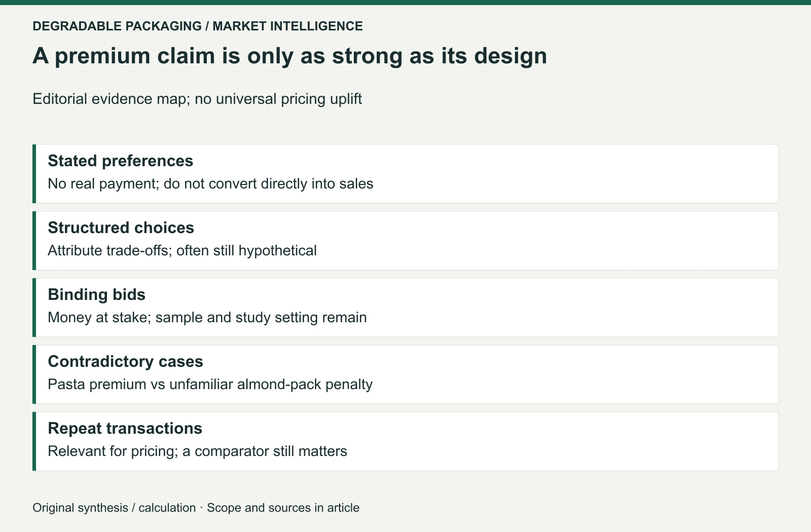The image size is (811, 532).
Task: Choose the 'Contradictory cases' card title
Action: (125, 361)
